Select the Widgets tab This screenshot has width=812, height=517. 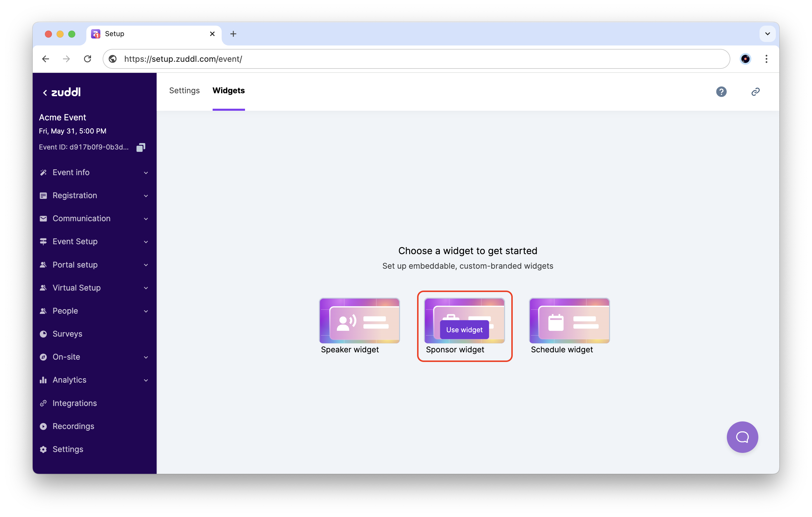coord(228,91)
